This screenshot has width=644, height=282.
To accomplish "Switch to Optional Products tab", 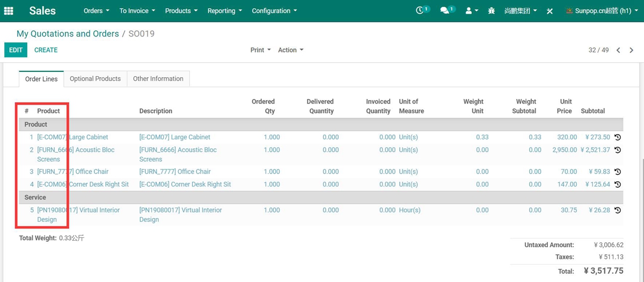I will pos(95,79).
